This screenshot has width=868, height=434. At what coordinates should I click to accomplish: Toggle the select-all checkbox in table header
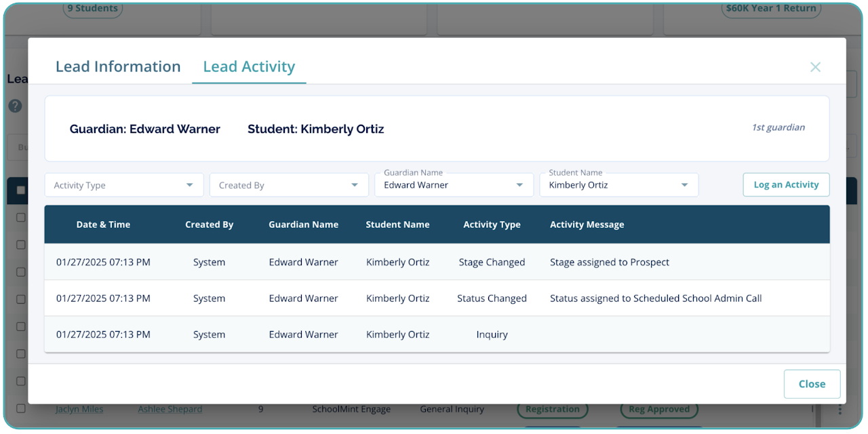[x=21, y=191]
